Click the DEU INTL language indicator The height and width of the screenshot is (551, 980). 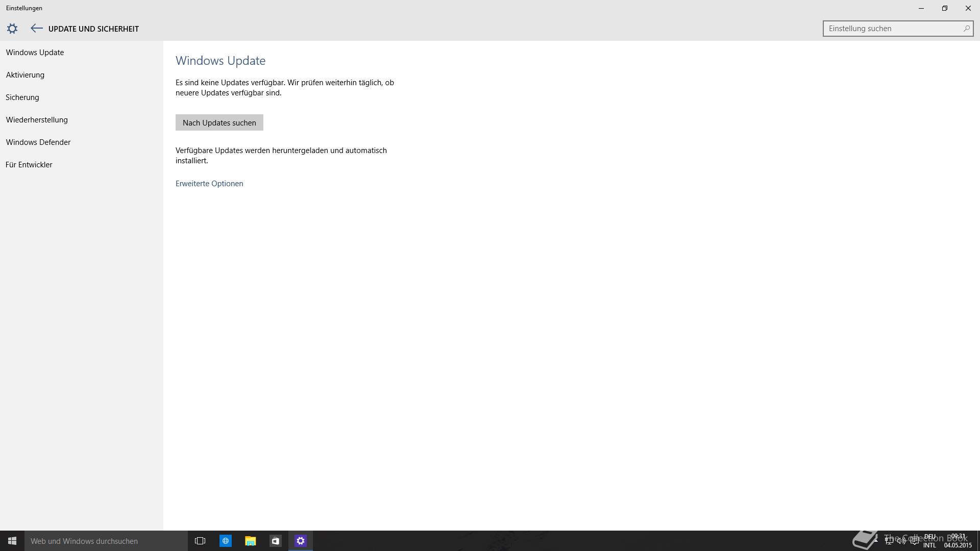coord(929,541)
